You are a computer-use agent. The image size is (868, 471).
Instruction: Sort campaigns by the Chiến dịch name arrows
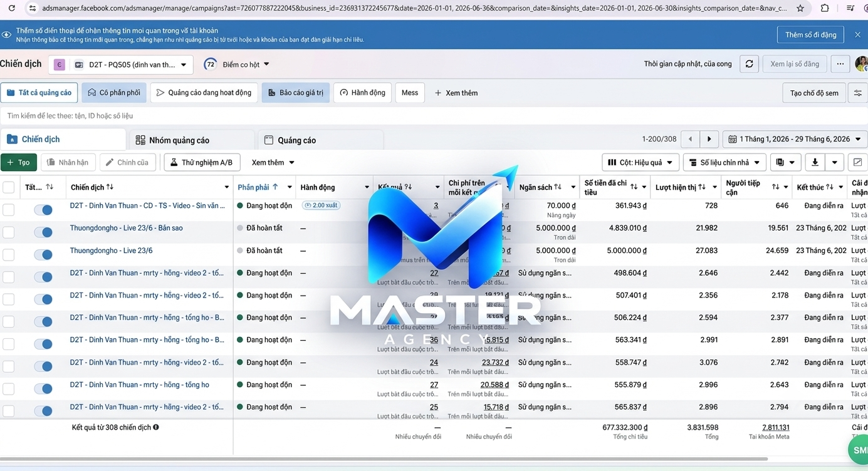[110, 187]
